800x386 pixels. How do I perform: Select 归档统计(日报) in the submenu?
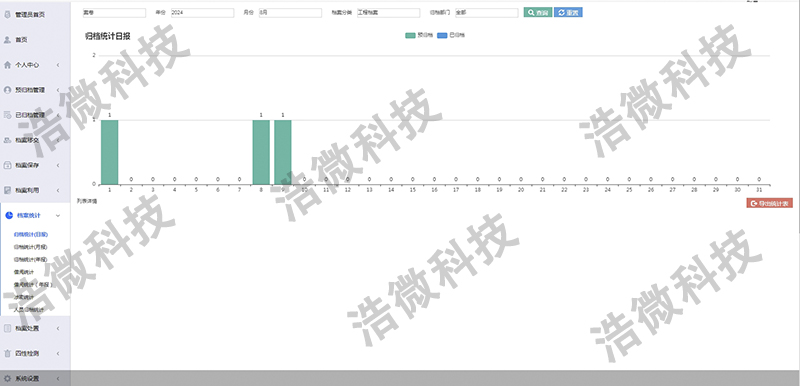point(31,234)
